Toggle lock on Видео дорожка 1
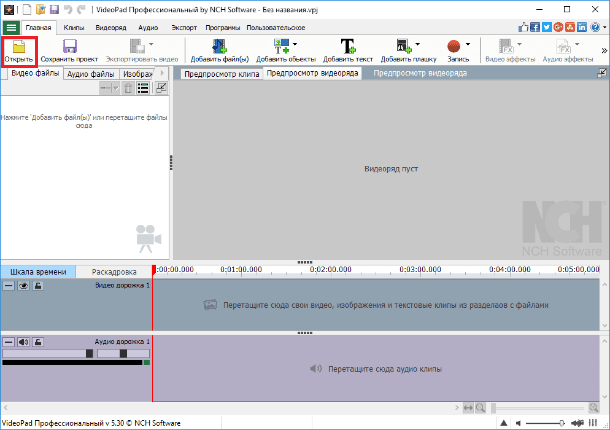The image size is (610, 430). tap(38, 286)
